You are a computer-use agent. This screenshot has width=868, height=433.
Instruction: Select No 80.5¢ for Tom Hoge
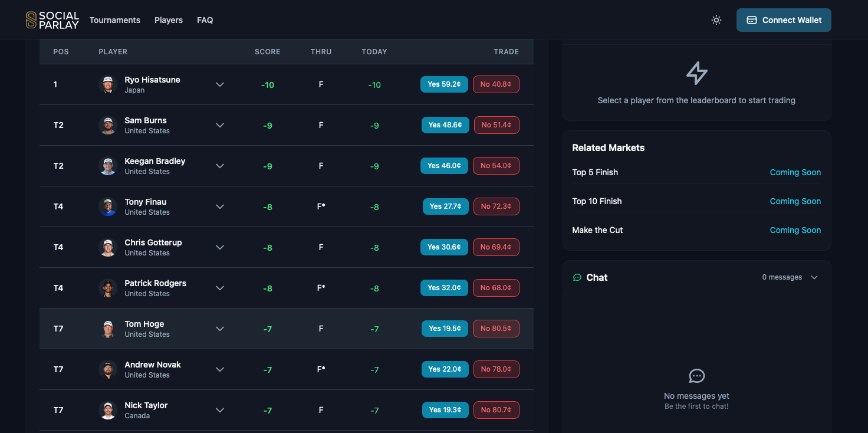(496, 329)
